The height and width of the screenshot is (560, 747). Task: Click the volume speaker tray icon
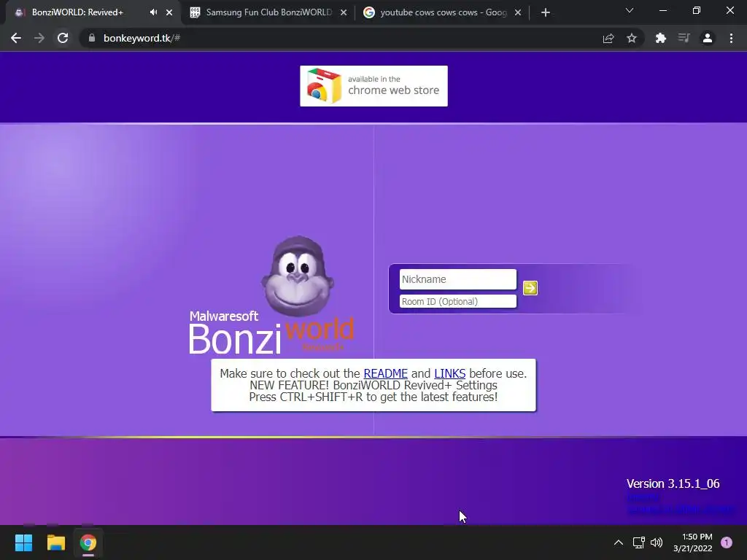657,542
